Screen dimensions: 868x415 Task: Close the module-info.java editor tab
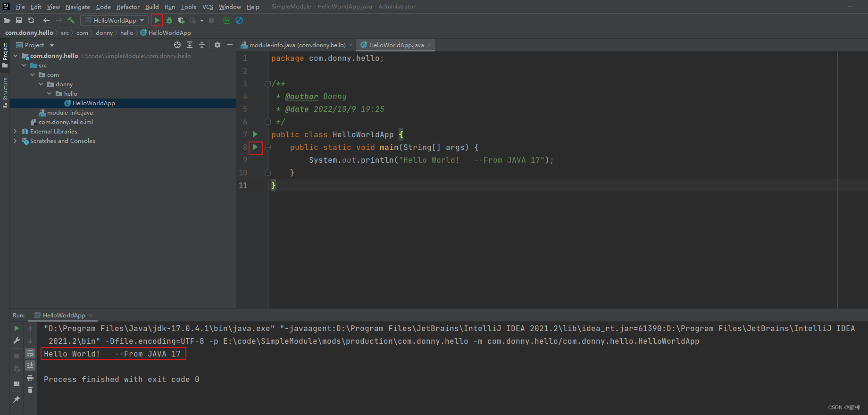(351, 45)
